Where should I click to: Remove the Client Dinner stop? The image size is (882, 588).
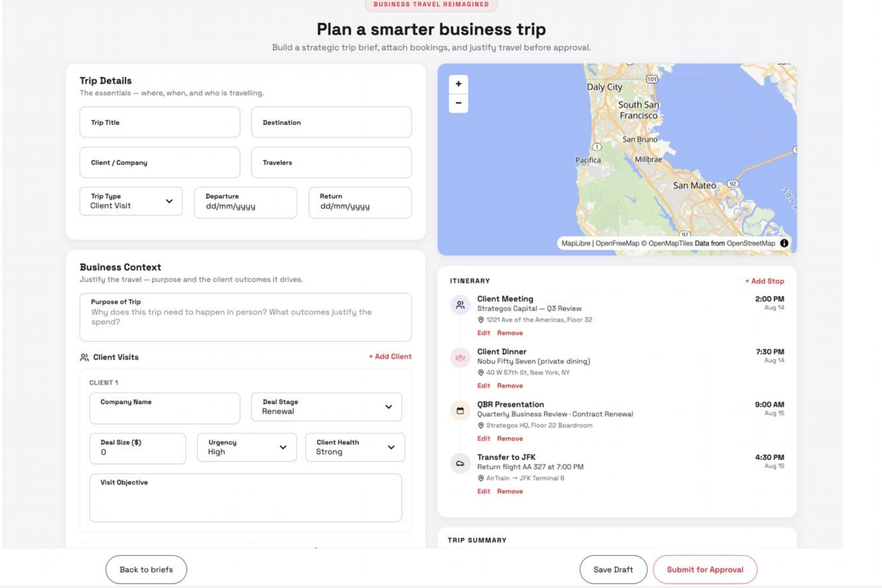510,386
